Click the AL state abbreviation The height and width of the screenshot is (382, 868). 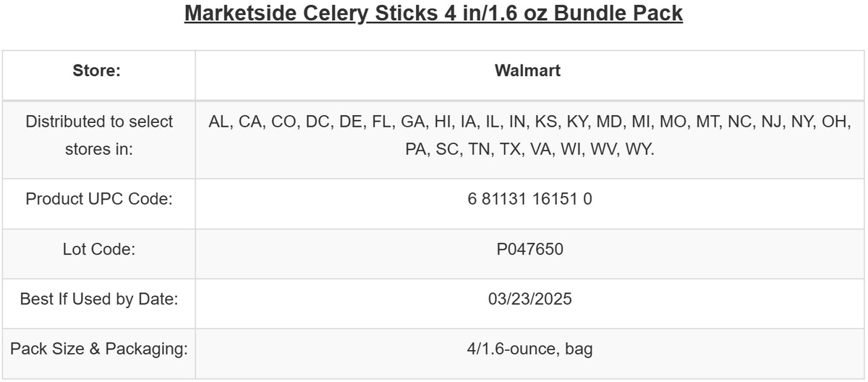point(218,122)
